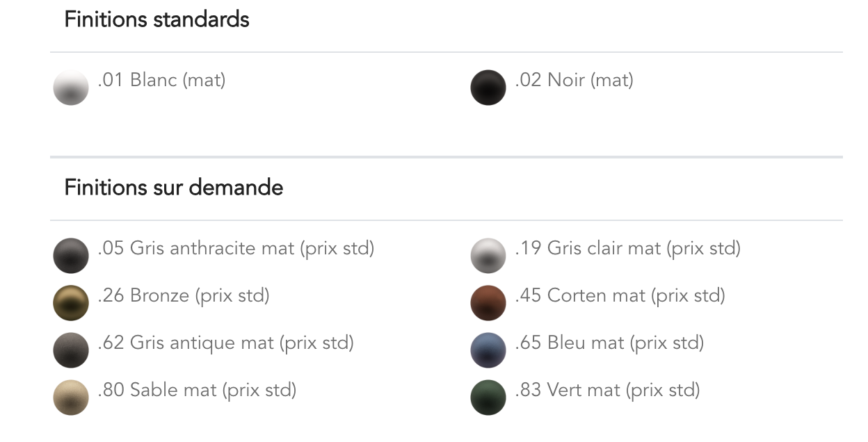Screen dimensions: 868x442
Task: Click the 'Finitions sur demande' heading
Action: pyautogui.click(x=174, y=188)
